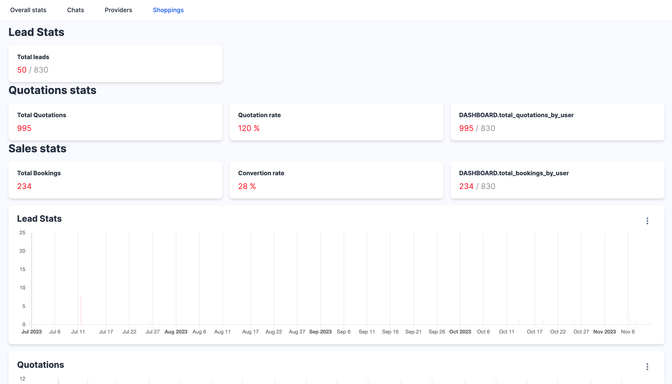Click the Aug 2023 axis label
672x384 pixels.
tap(176, 332)
